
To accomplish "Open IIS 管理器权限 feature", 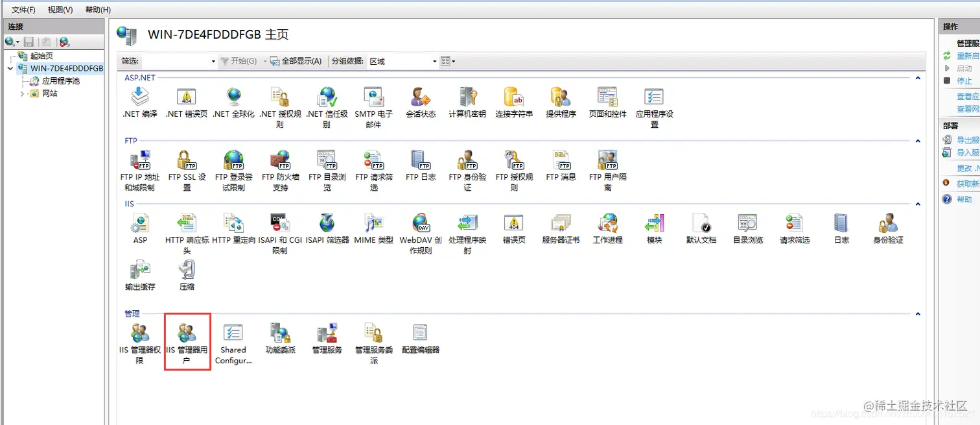I will [140, 344].
